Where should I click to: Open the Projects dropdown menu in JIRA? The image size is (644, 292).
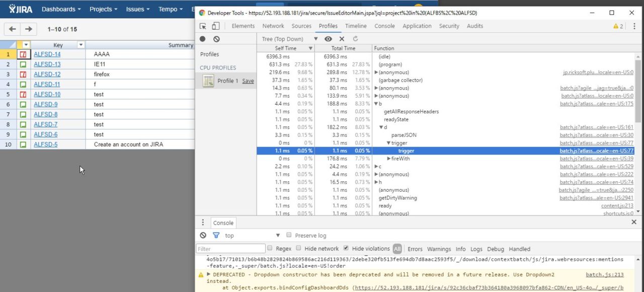(x=103, y=9)
